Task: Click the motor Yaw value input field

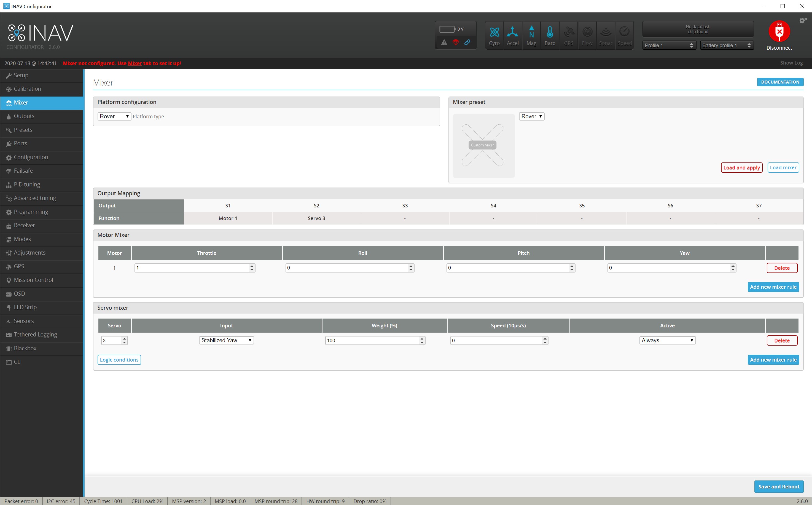Action: pyautogui.click(x=668, y=268)
